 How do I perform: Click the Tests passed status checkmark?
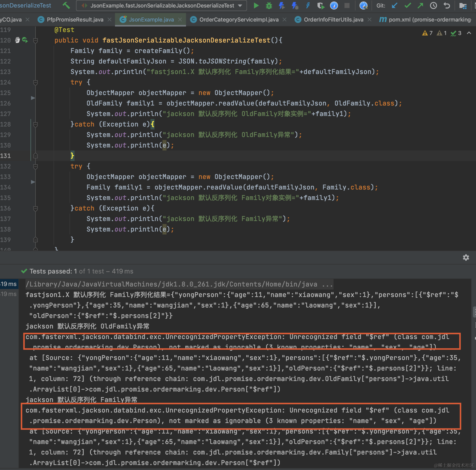(x=24, y=271)
